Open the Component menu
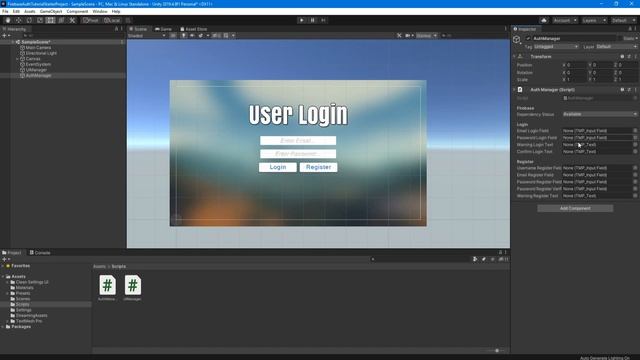 pos(77,11)
